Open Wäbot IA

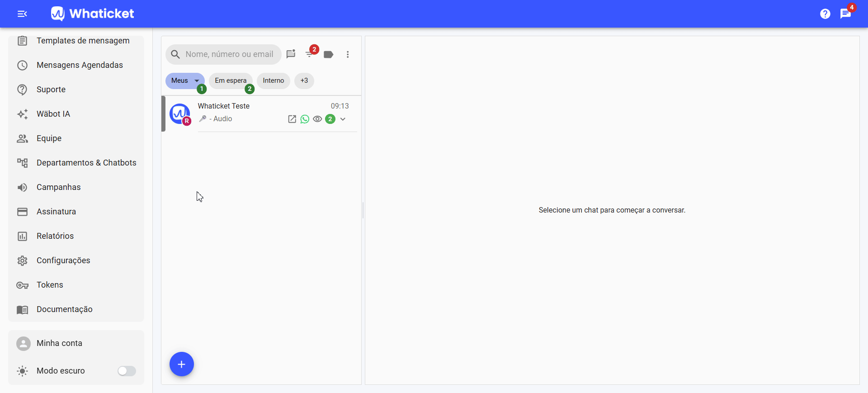coord(76,114)
